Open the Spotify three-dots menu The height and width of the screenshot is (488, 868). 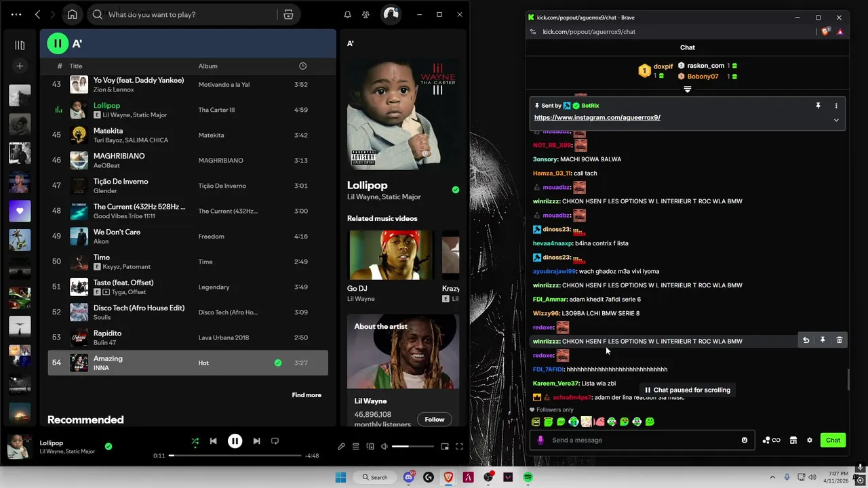tap(16, 14)
